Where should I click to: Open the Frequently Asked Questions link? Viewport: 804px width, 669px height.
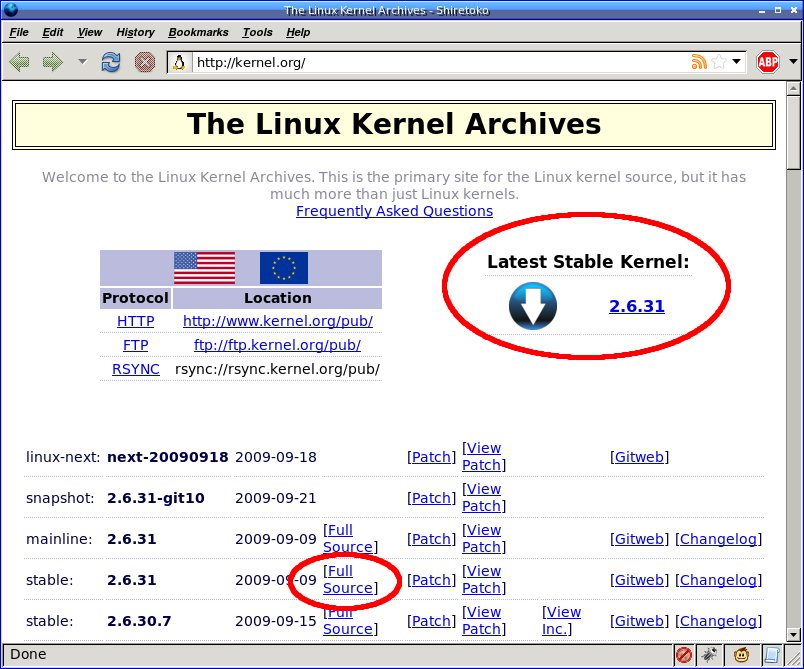[394, 211]
